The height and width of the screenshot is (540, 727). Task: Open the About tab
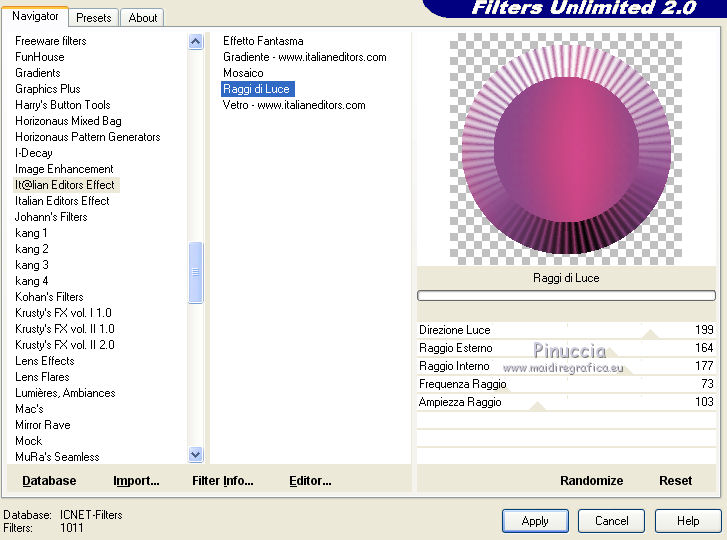pos(142,18)
